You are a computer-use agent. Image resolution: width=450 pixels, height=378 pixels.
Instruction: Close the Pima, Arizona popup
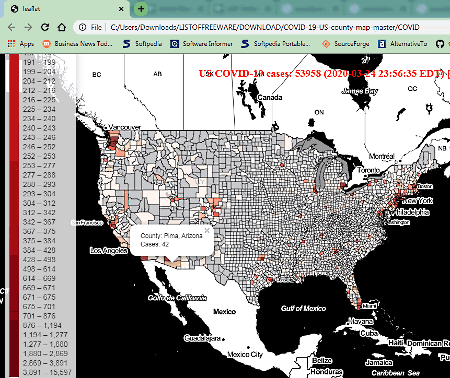pos(207,230)
